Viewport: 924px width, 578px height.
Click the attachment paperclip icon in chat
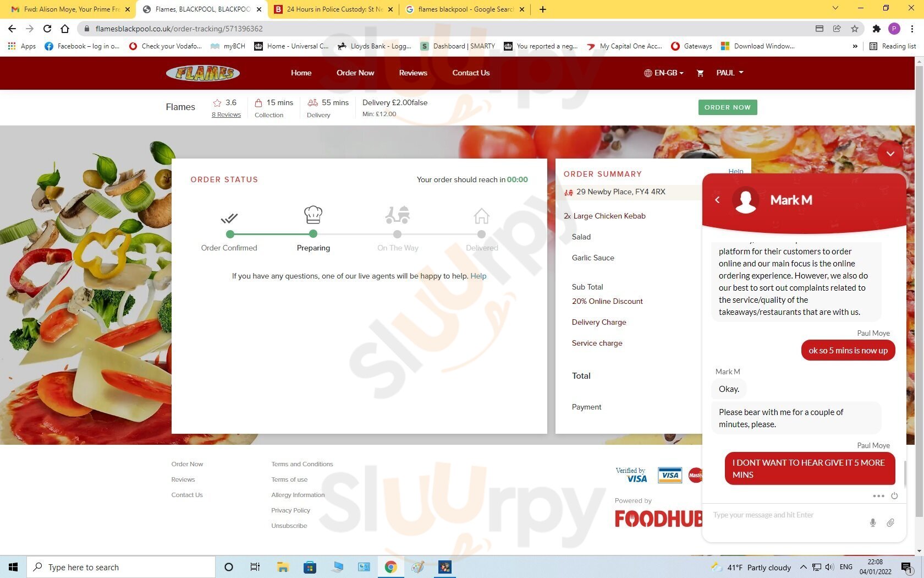890,522
